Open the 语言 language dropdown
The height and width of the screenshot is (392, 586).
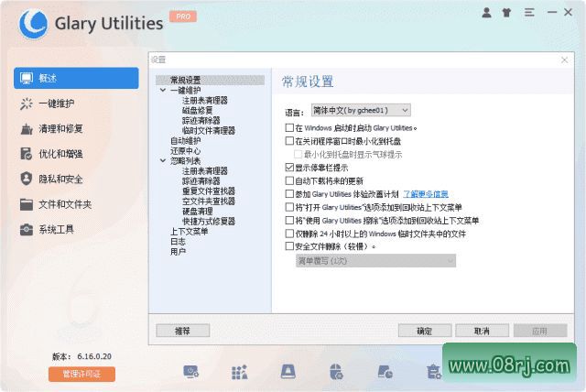pos(361,110)
